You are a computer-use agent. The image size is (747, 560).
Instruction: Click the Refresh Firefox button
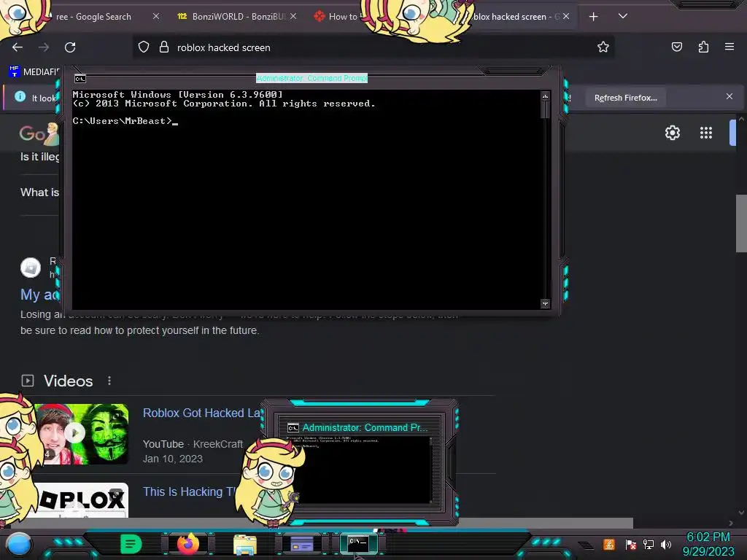point(625,98)
